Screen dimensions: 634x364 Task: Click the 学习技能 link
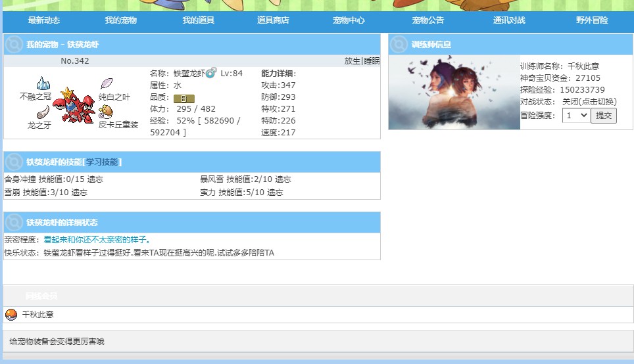pyautogui.click(x=102, y=162)
